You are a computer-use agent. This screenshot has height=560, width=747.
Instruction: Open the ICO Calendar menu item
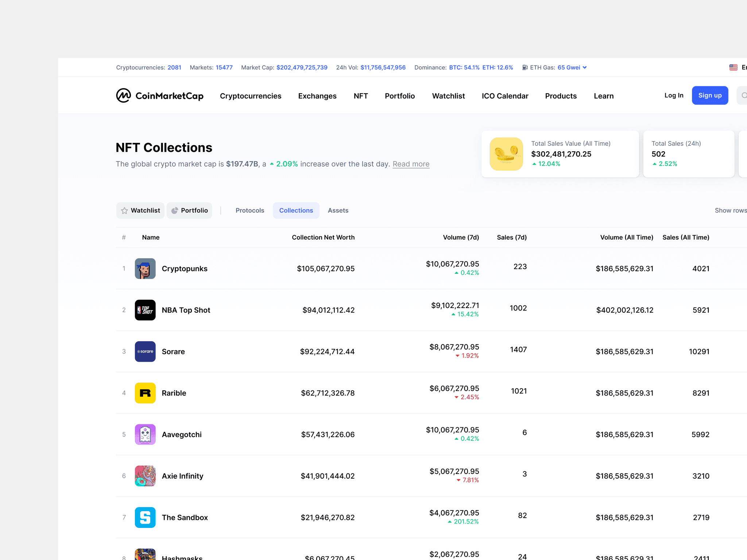(505, 96)
